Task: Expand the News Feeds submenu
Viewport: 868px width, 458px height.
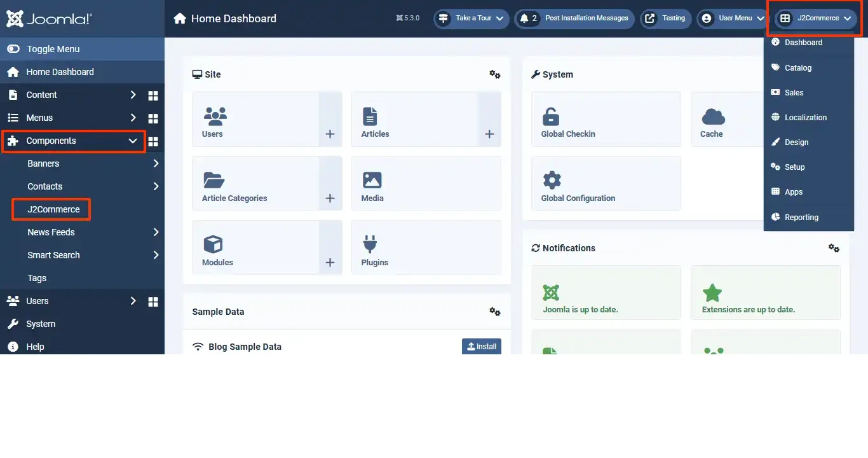Action: pyautogui.click(x=156, y=232)
